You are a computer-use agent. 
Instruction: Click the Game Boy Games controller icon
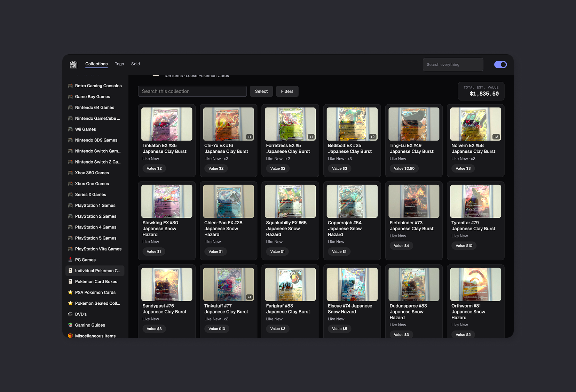70,97
